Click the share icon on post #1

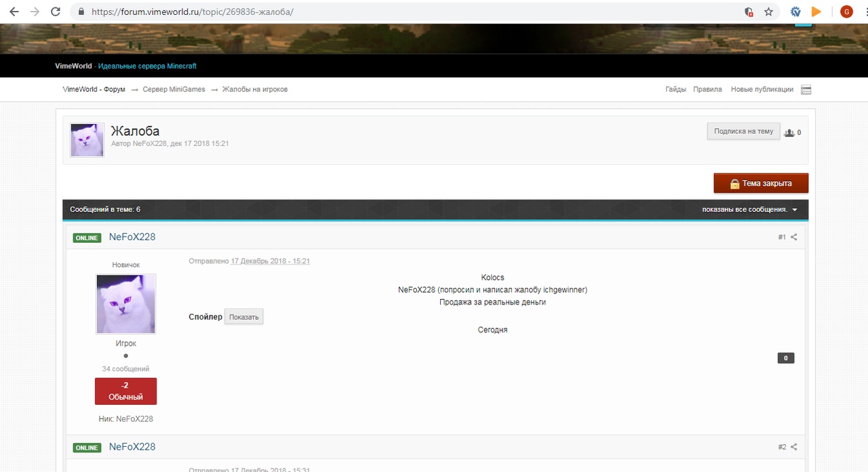(x=794, y=237)
